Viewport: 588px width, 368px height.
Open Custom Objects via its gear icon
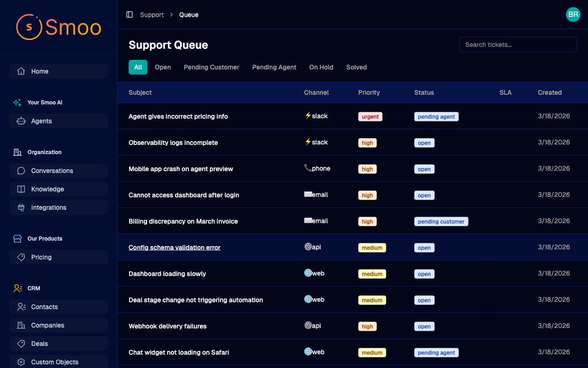click(20, 362)
